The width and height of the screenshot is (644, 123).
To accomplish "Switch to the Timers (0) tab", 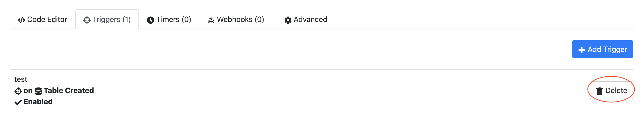I will [x=169, y=19].
